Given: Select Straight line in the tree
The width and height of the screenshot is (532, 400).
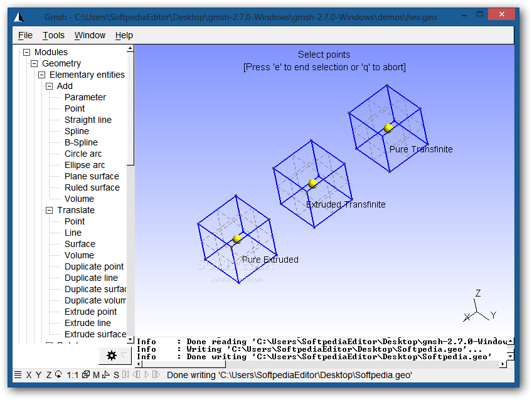Looking at the screenshot, I should click(x=88, y=120).
